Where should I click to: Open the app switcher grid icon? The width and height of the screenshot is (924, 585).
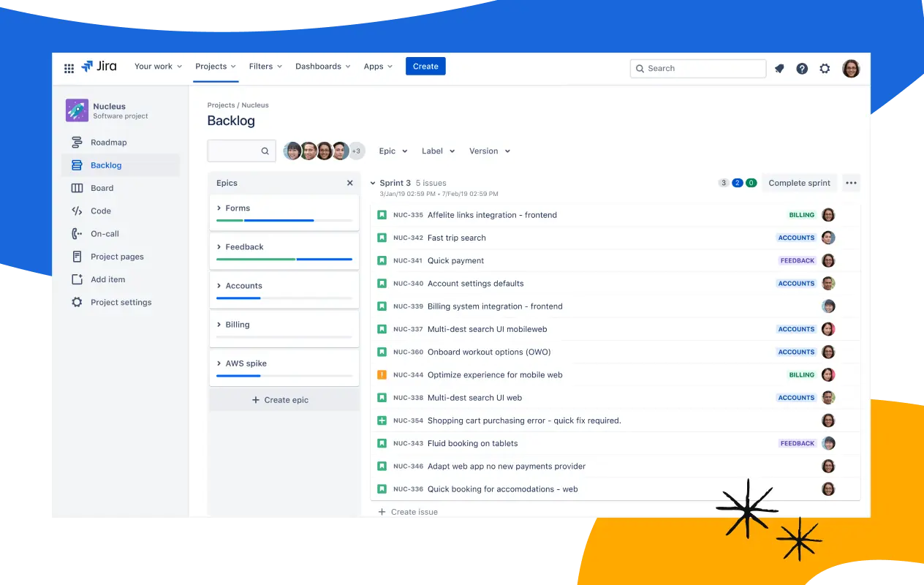point(69,68)
